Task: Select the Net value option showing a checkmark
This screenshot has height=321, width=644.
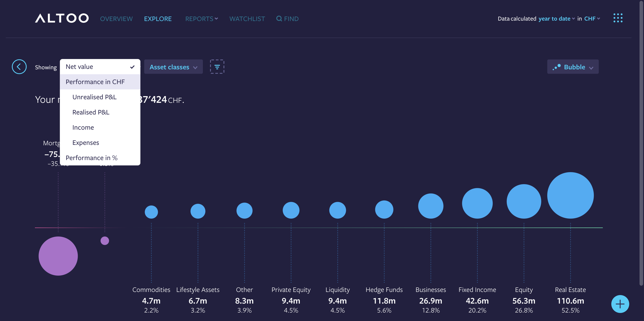Action: (99, 66)
